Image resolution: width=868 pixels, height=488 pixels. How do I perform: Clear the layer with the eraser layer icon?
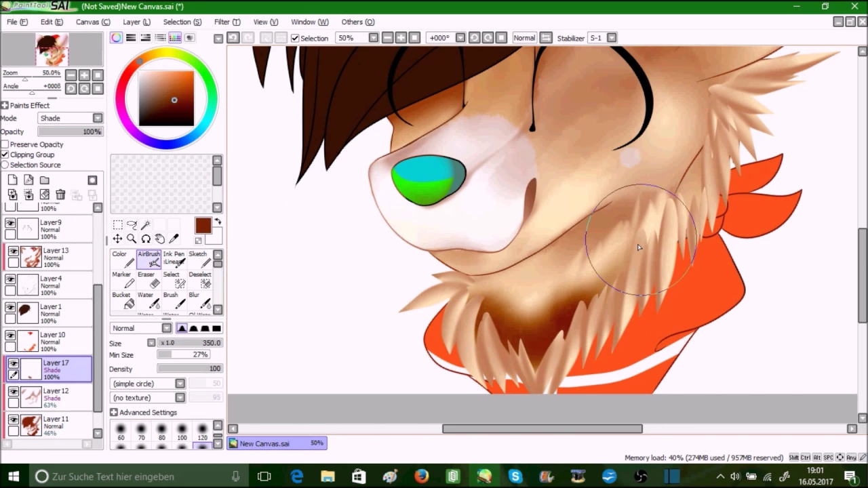44,195
